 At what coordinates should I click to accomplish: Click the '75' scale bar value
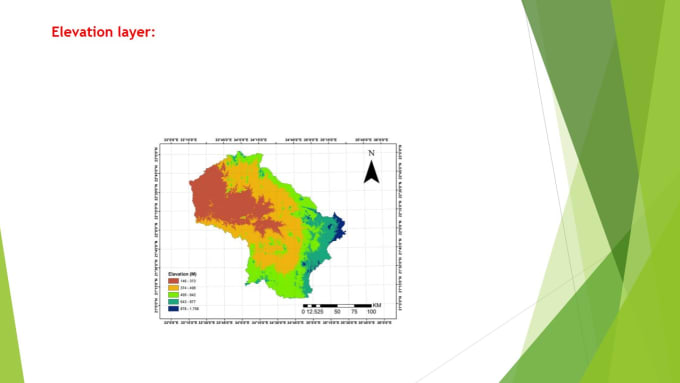[354, 312]
